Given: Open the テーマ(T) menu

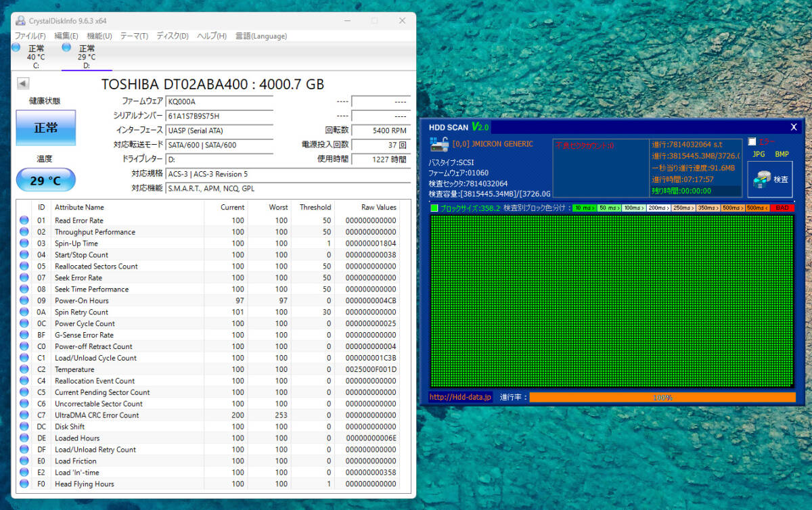Looking at the screenshot, I should [134, 36].
